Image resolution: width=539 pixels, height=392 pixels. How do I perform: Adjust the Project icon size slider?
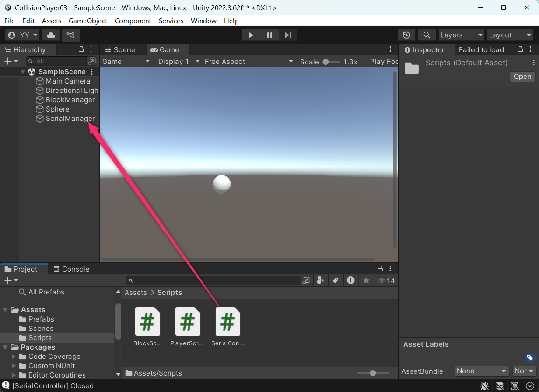(x=372, y=373)
